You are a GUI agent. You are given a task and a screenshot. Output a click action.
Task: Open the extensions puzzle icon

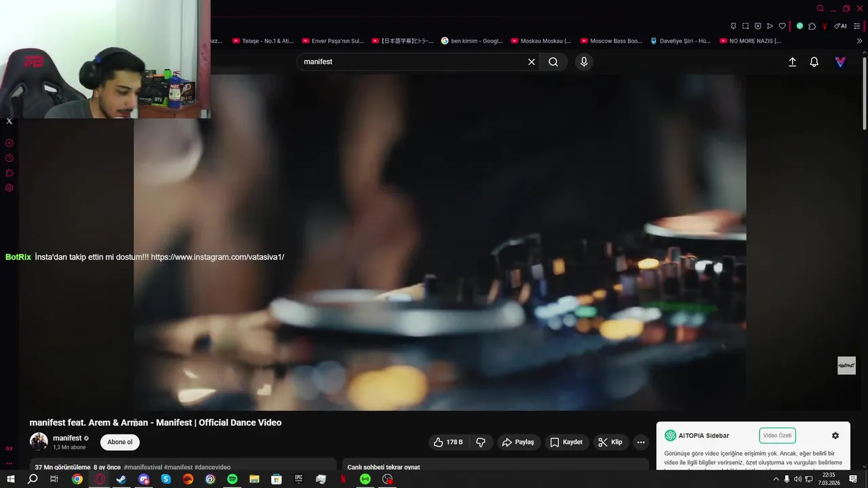point(812,26)
